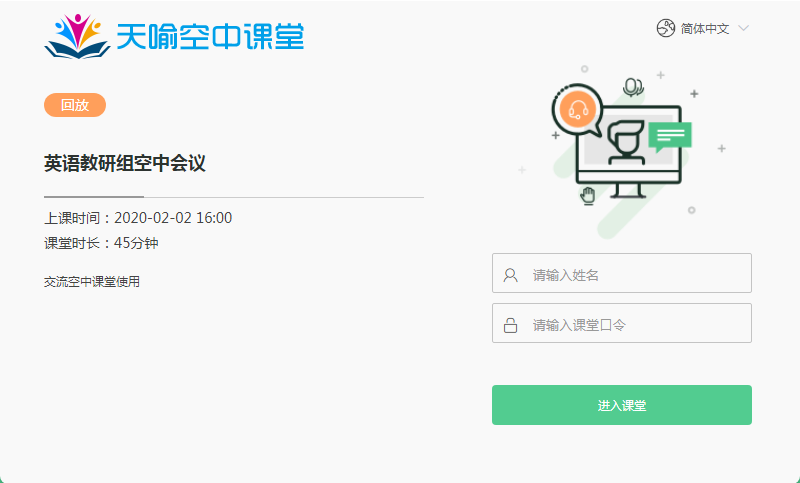The width and height of the screenshot is (800, 483).
Task: Click the globe language icon
Action: 666,28
